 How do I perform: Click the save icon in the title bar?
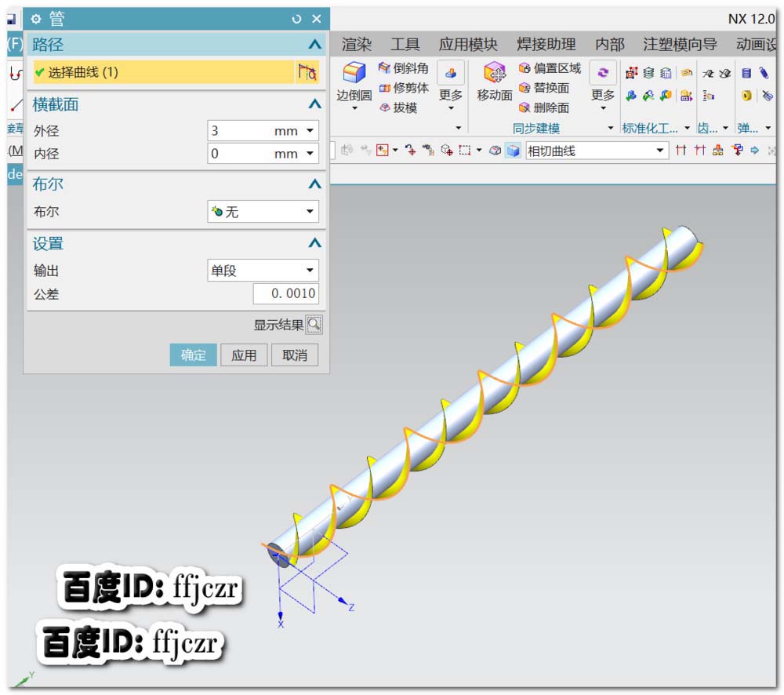(12, 20)
